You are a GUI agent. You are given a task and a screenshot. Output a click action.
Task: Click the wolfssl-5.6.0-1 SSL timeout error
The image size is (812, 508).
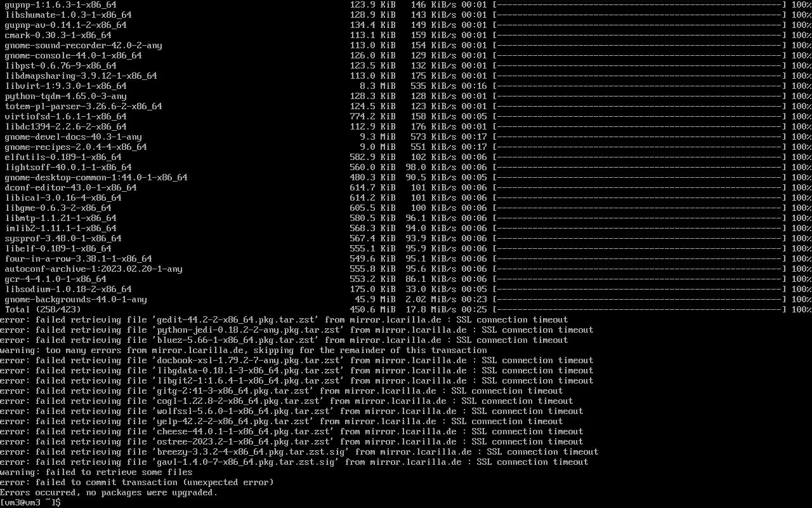tap(292, 411)
